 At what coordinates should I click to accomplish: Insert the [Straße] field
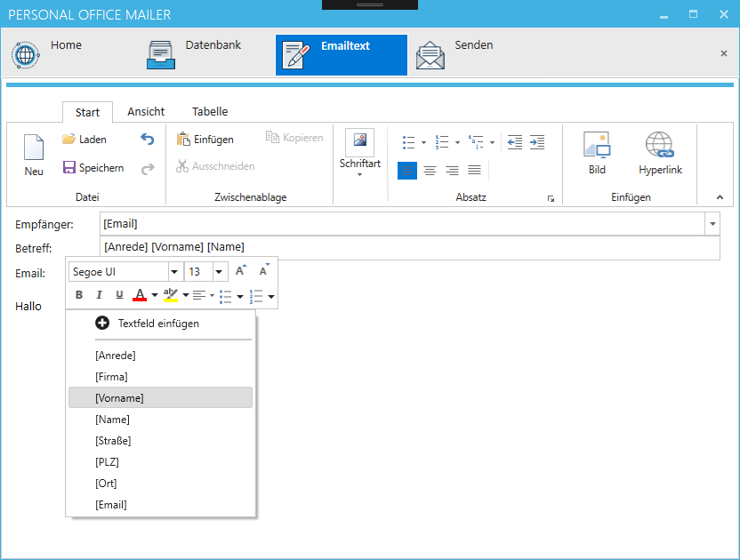(160, 441)
